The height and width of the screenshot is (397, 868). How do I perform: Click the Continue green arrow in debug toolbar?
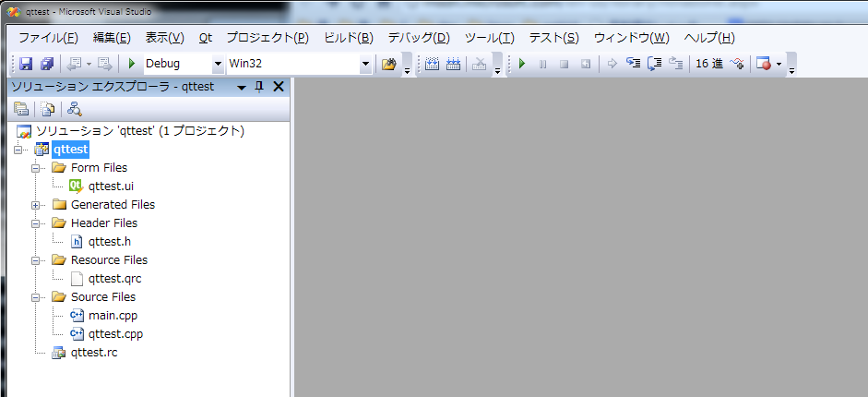click(x=521, y=64)
